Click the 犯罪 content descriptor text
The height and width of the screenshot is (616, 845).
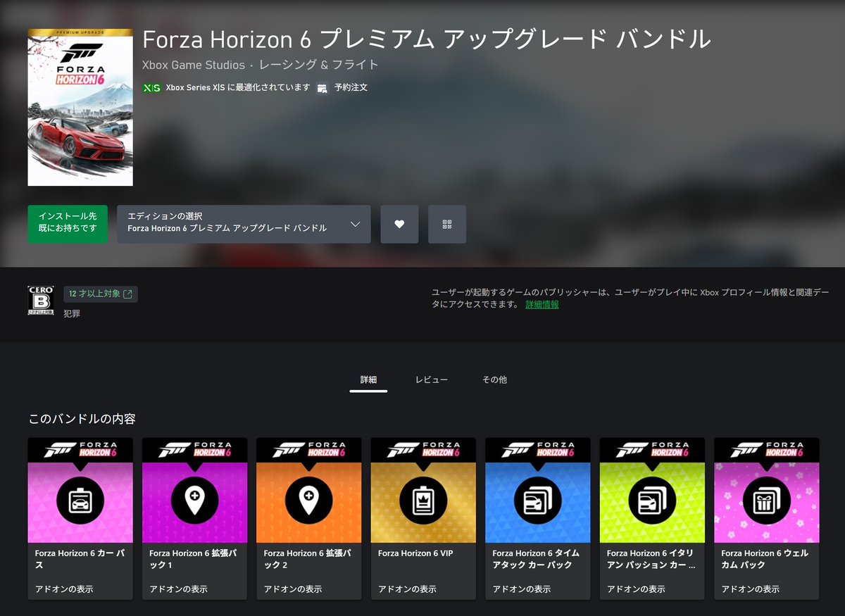pos(72,313)
